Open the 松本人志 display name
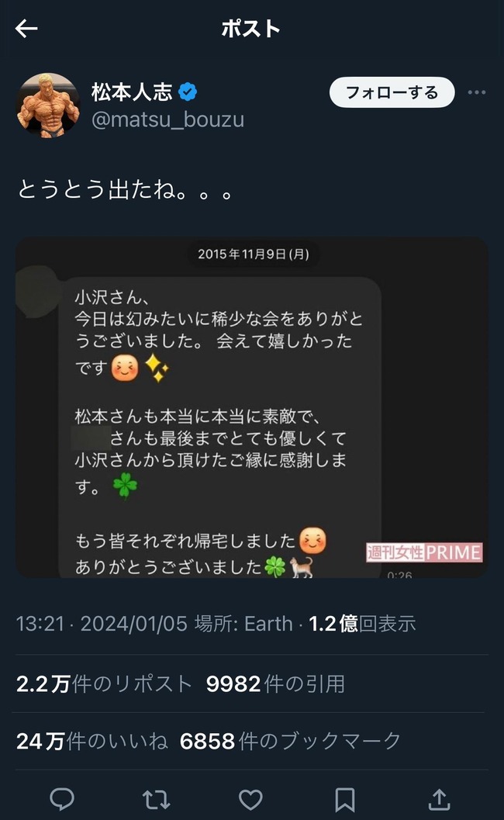 (132, 92)
